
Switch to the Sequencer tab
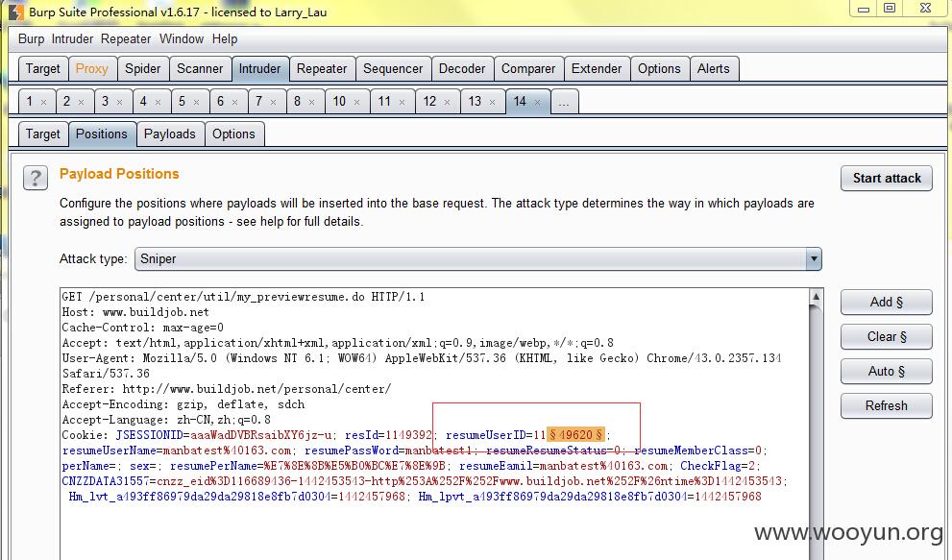[393, 68]
